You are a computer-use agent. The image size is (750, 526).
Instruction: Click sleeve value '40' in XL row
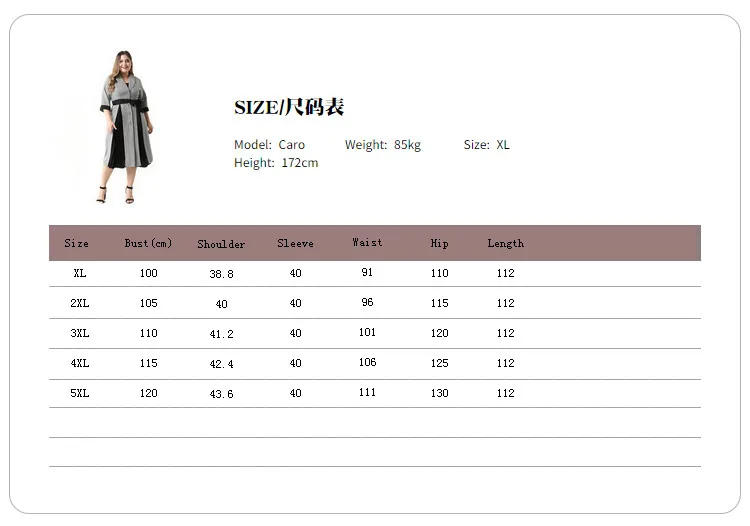coord(296,274)
